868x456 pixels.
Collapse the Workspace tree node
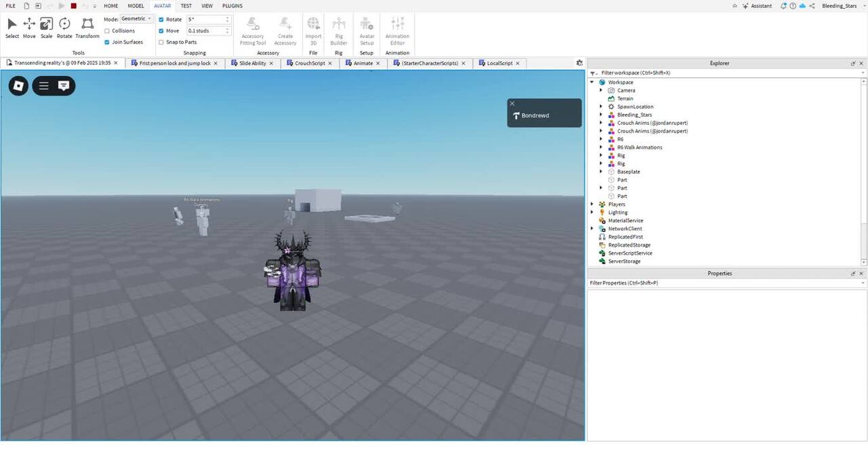pyautogui.click(x=592, y=82)
